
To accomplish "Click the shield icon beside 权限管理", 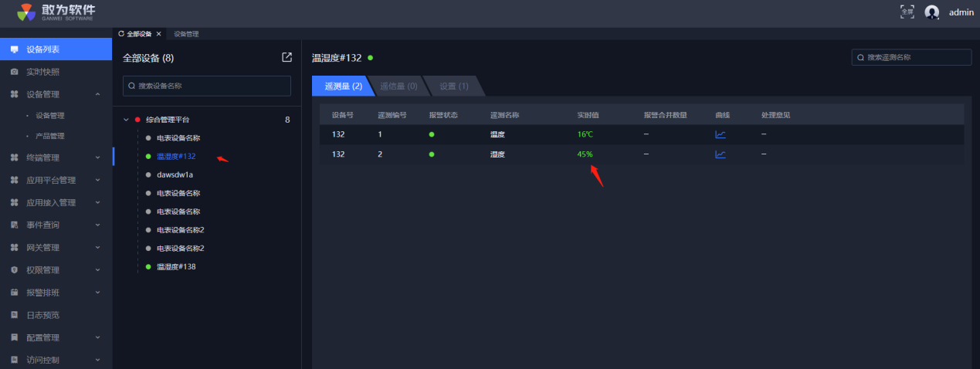I will point(14,270).
